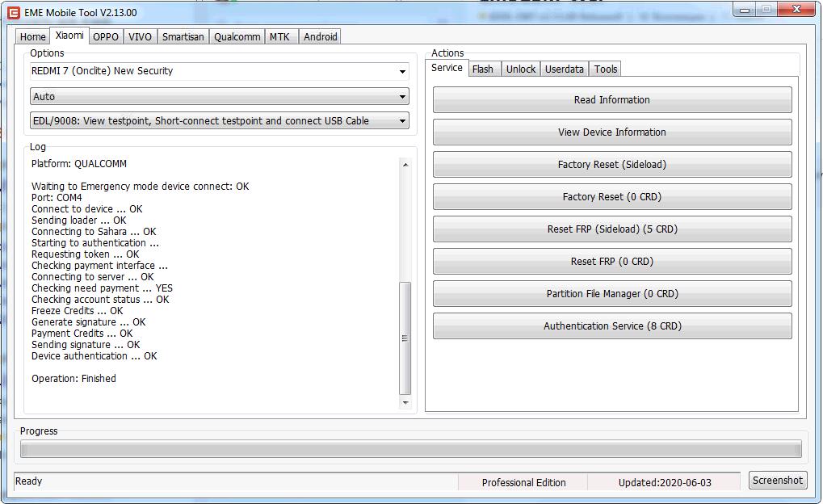823x504 pixels.
Task: Start Authentication Service (8 CRD)
Action: [x=612, y=326]
